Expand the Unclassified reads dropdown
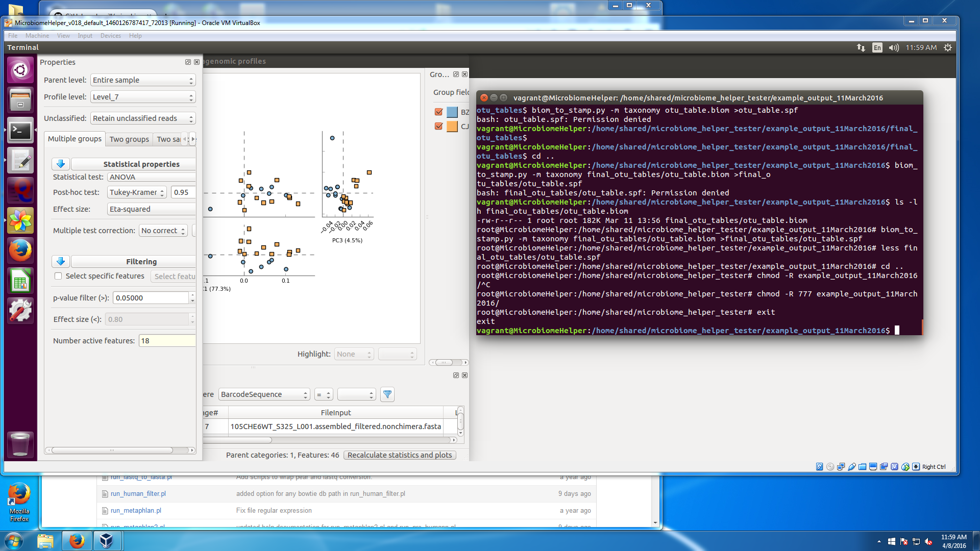This screenshot has height=551, width=980. [x=143, y=118]
